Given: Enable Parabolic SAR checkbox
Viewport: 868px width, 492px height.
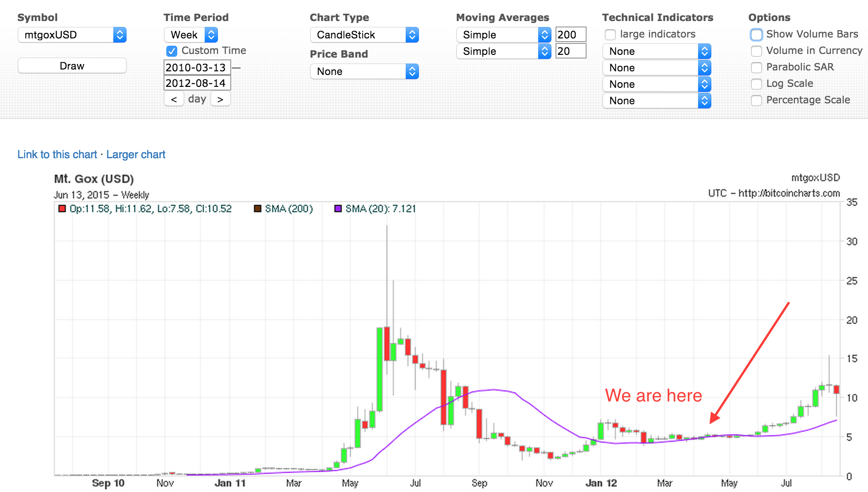Looking at the screenshot, I should (757, 67).
